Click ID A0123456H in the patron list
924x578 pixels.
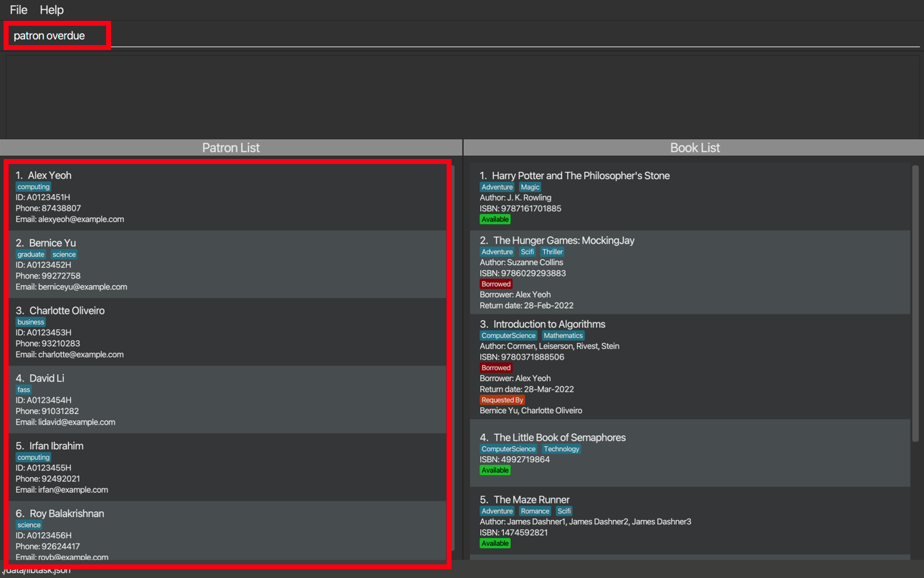pos(43,536)
